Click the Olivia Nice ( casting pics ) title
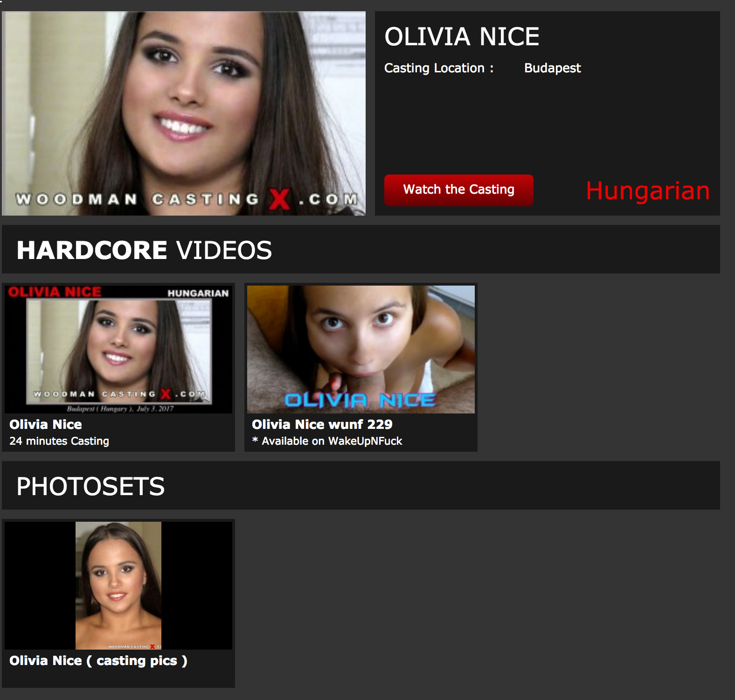Screen dimensions: 735x700 [98, 660]
